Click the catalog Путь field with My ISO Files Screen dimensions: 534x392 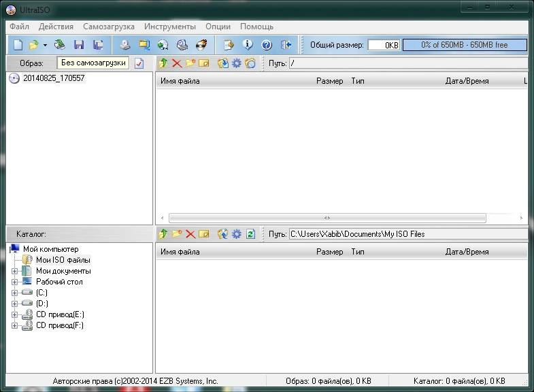pyautogui.click(x=409, y=234)
